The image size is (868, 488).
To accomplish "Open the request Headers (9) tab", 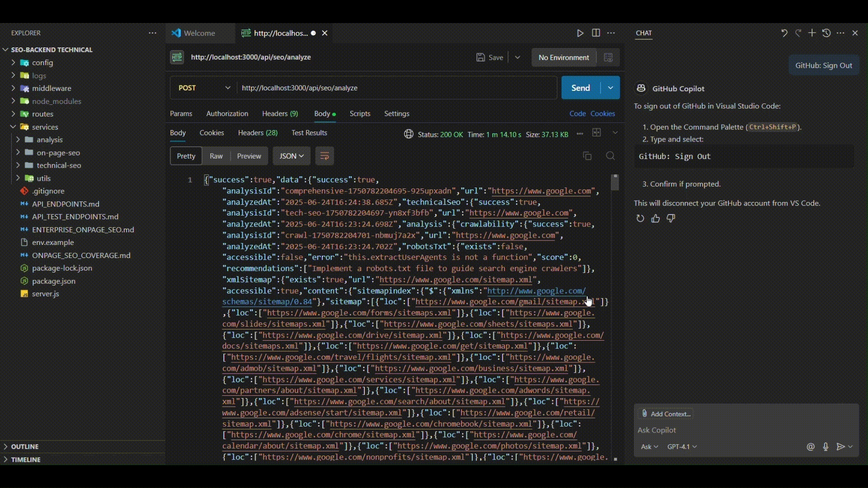I will (x=280, y=113).
